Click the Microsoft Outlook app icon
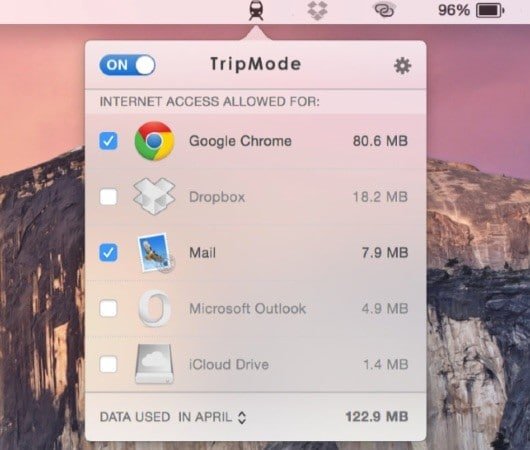Screen dimensions: 530x450 click(x=154, y=308)
